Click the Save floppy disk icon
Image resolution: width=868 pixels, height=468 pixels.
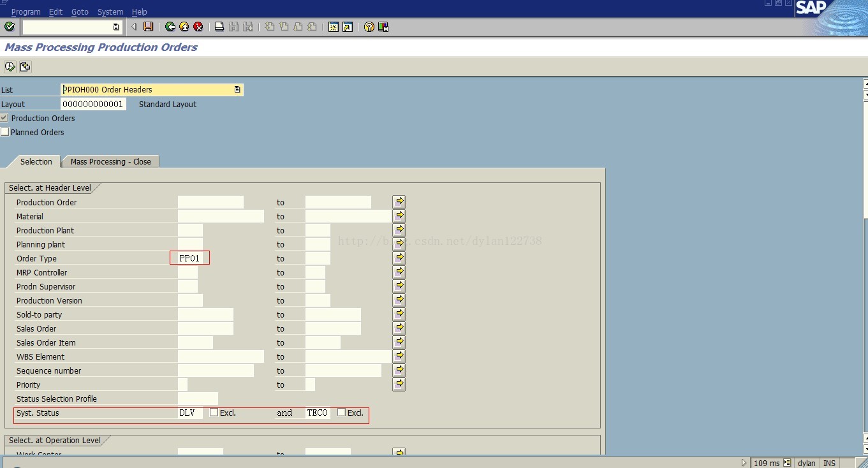pyautogui.click(x=148, y=27)
